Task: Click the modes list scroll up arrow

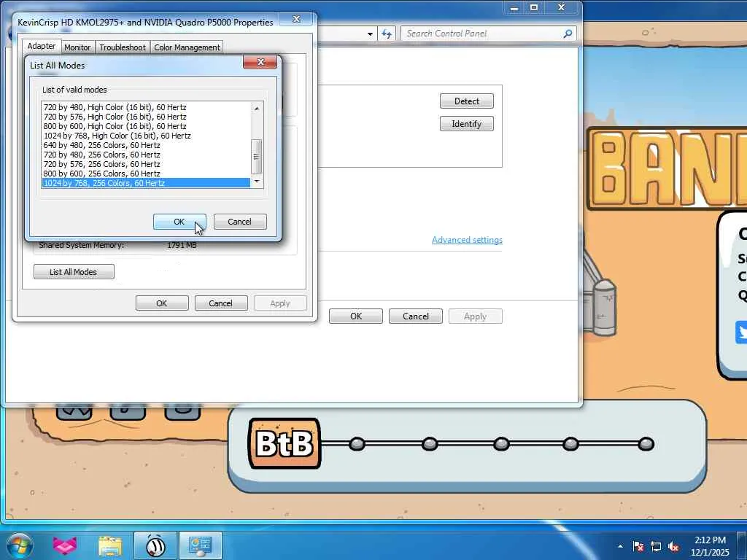Action: pyautogui.click(x=257, y=108)
